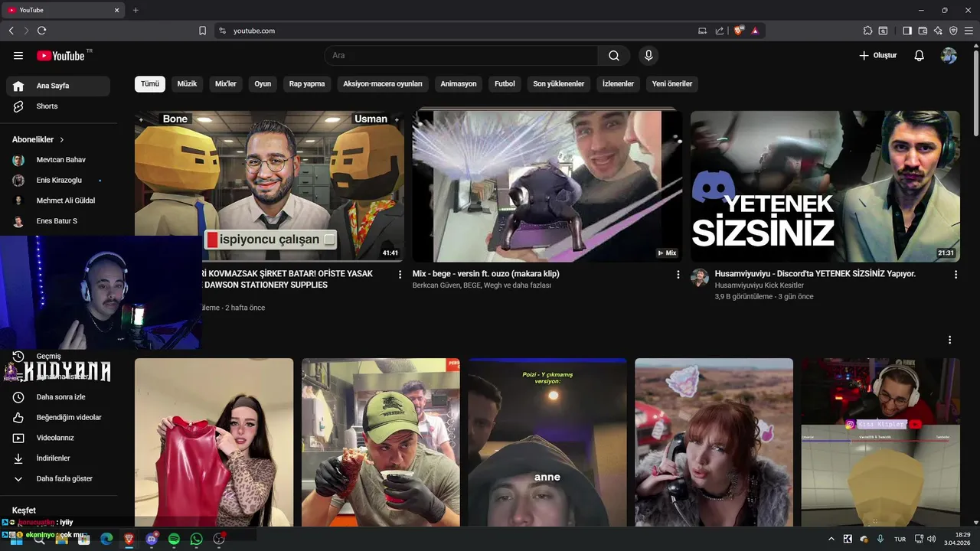The image size is (980, 551).
Task: Open the browser extensions puzzle icon
Action: tap(867, 31)
